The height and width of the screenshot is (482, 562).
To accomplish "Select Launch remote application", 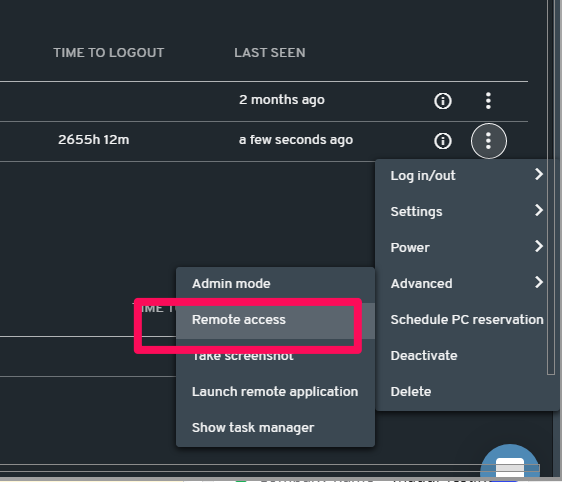I will [x=275, y=391].
